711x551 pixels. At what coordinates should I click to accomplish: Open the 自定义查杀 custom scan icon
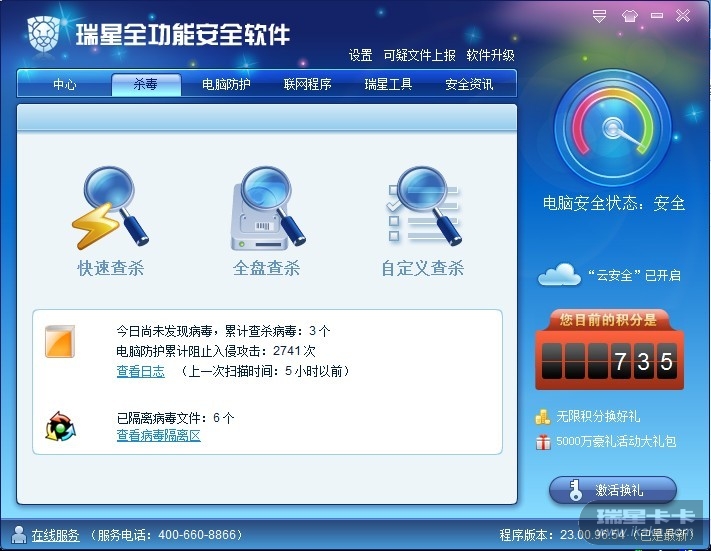pyautogui.click(x=424, y=206)
